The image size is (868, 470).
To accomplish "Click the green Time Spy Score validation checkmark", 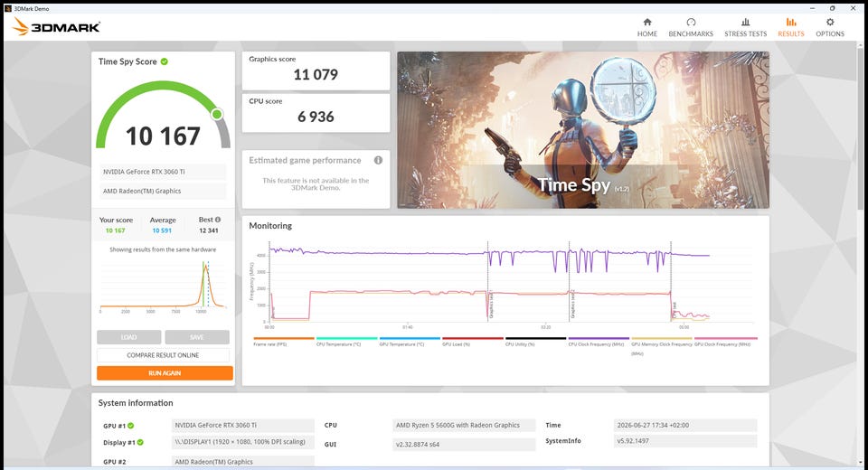I will (165, 61).
